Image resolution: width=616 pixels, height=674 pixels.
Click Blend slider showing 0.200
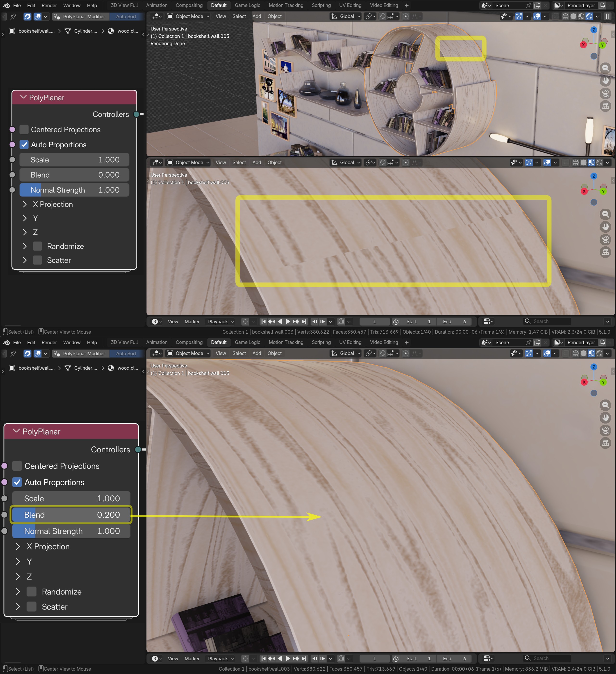coord(71,515)
